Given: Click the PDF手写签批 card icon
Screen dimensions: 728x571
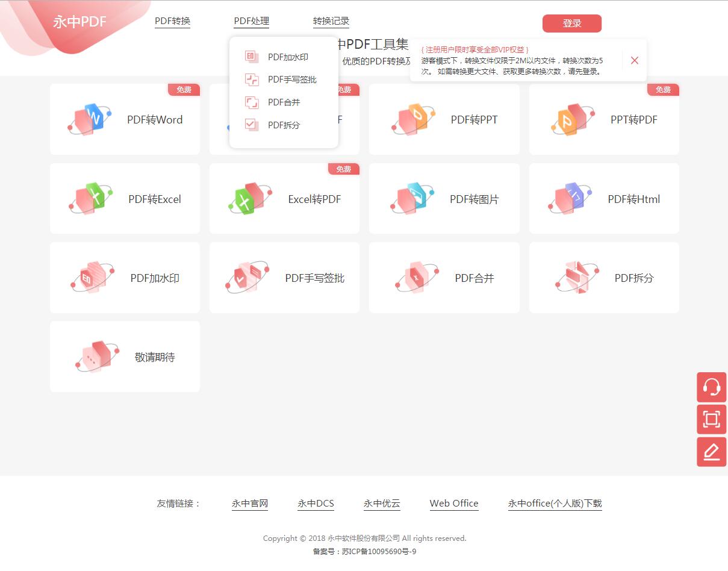Looking at the screenshot, I should 247,278.
